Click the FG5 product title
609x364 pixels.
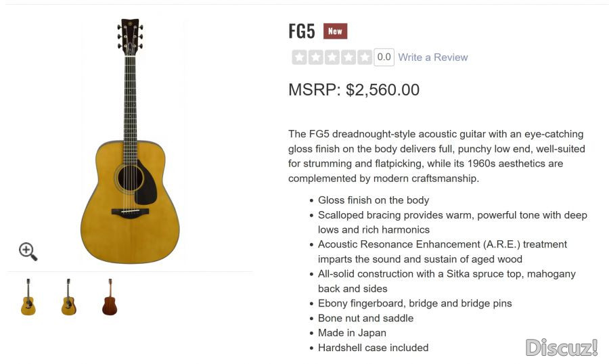[302, 31]
